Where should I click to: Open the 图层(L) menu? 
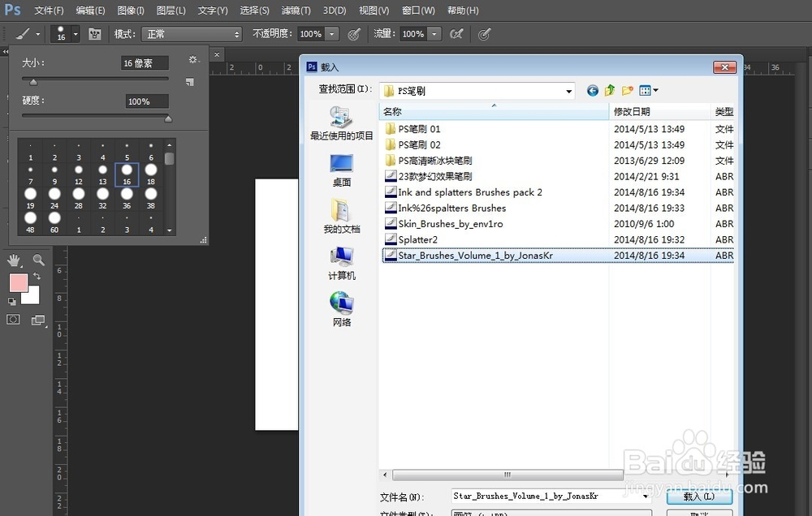[171, 11]
